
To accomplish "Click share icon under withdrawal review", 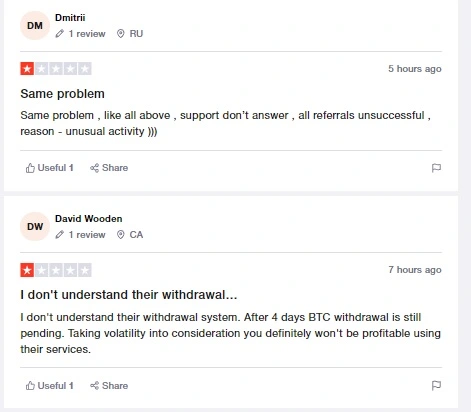I will [x=95, y=386].
